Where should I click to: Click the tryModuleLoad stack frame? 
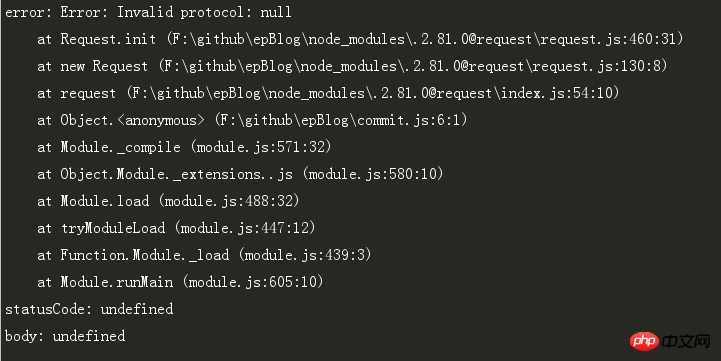pyautogui.click(x=113, y=228)
